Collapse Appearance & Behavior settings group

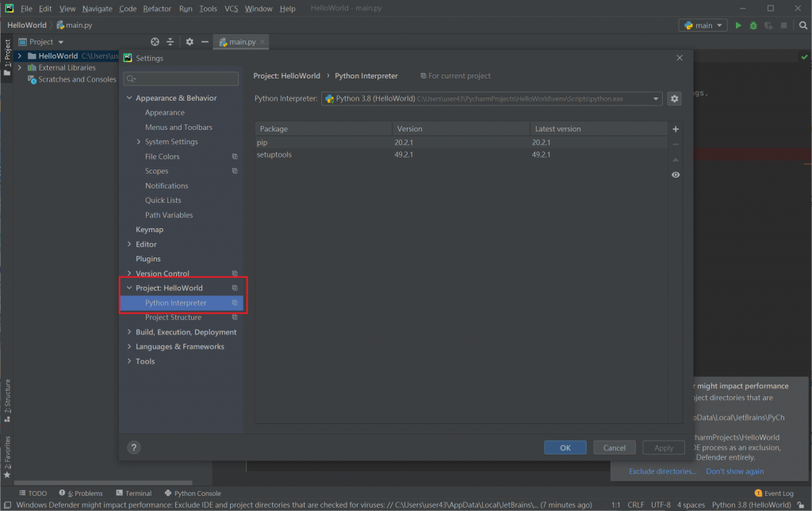point(129,97)
